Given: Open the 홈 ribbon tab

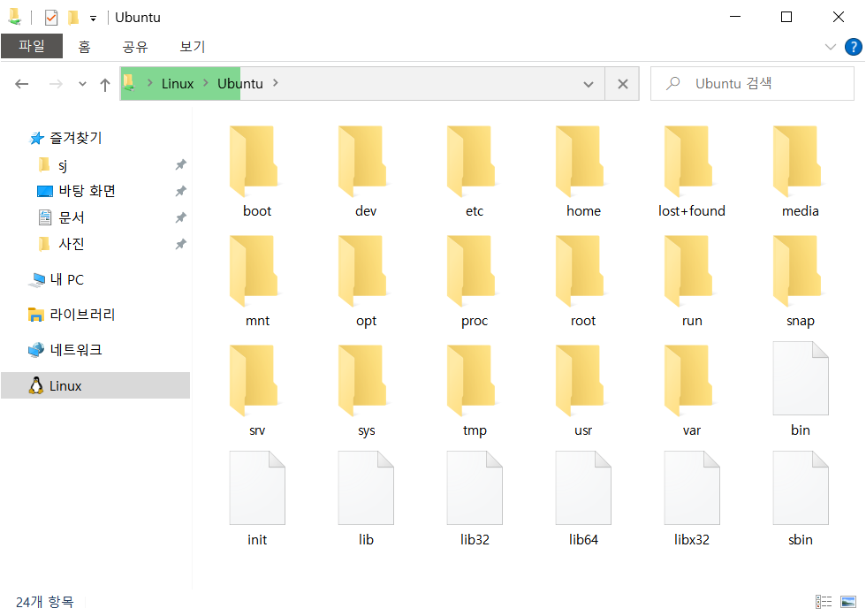Looking at the screenshot, I should pos(84,47).
